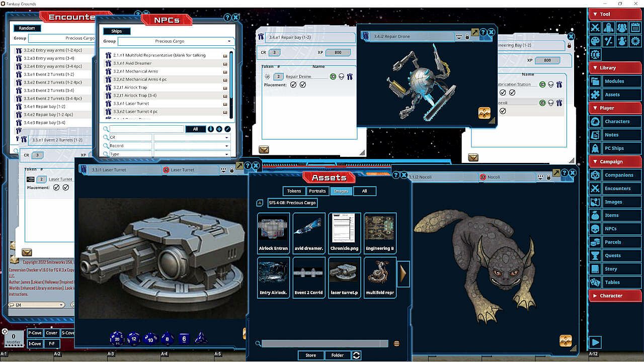
Task: Click the edit pencil icon in NPCs window
Action: click(x=227, y=129)
